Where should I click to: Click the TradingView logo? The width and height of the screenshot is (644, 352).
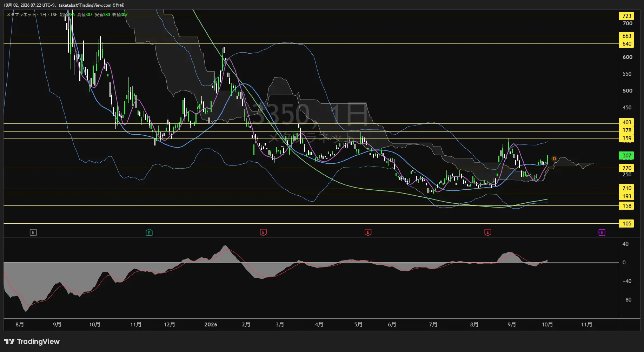[x=32, y=341]
